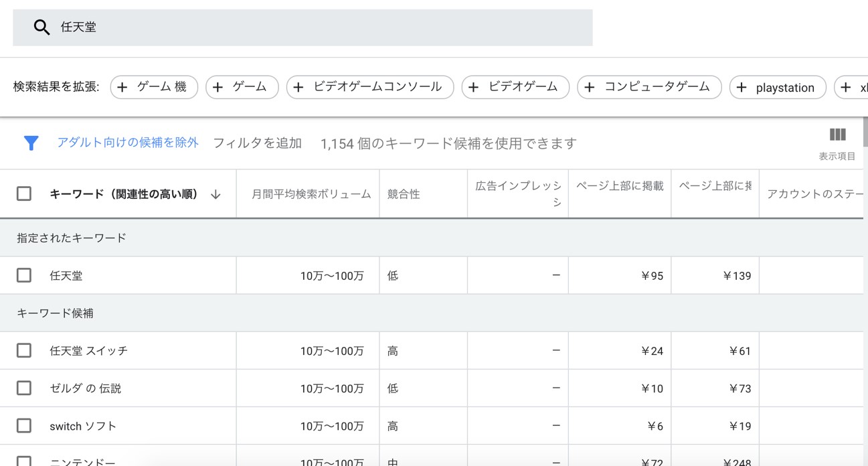
Task: Click the sort arrow beside キーワード header
Action: 215,194
